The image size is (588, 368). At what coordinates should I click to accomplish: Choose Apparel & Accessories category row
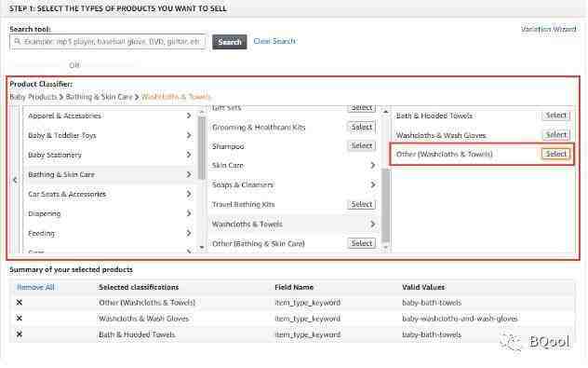point(110,116)
